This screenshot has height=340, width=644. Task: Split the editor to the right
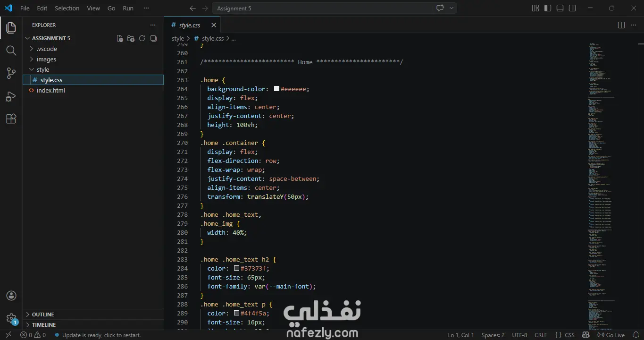point(621,25)
